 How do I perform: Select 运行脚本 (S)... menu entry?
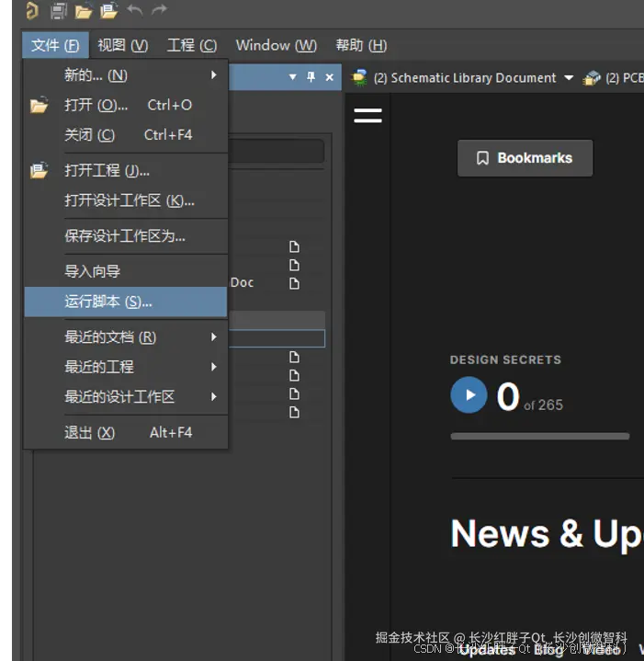[x=126, y=302]
